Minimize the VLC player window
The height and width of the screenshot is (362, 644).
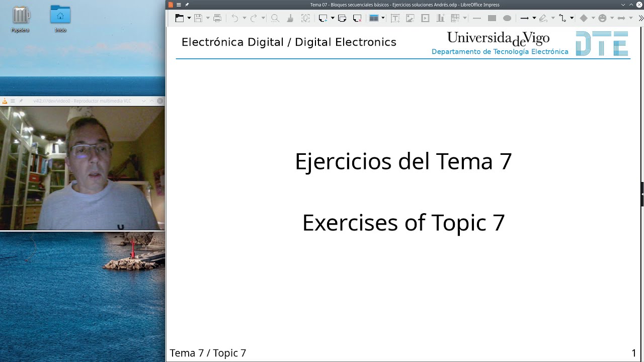(144, 101)
